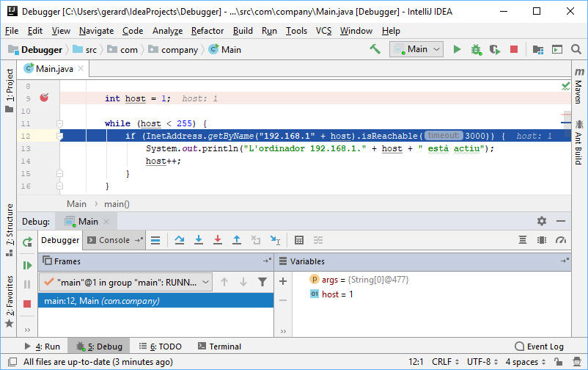
Task: Click the Step Over debugger icon
Action: pyautogui.click(x=180, y=240)
